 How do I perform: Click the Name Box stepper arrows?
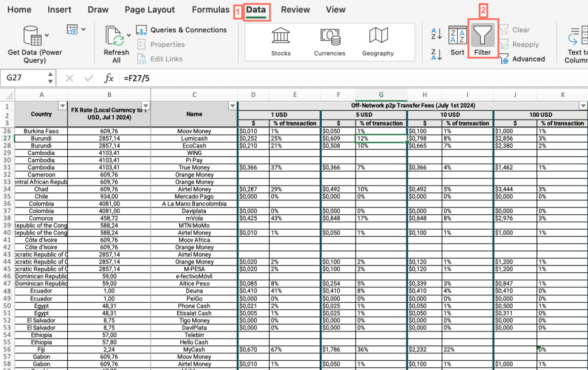click(51, 78)
